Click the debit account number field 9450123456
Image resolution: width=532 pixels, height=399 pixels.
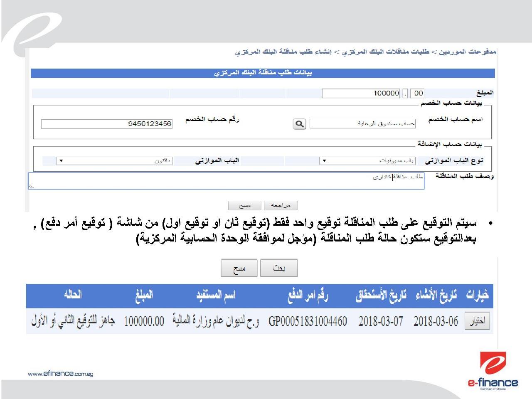click(x=106, y=124)
